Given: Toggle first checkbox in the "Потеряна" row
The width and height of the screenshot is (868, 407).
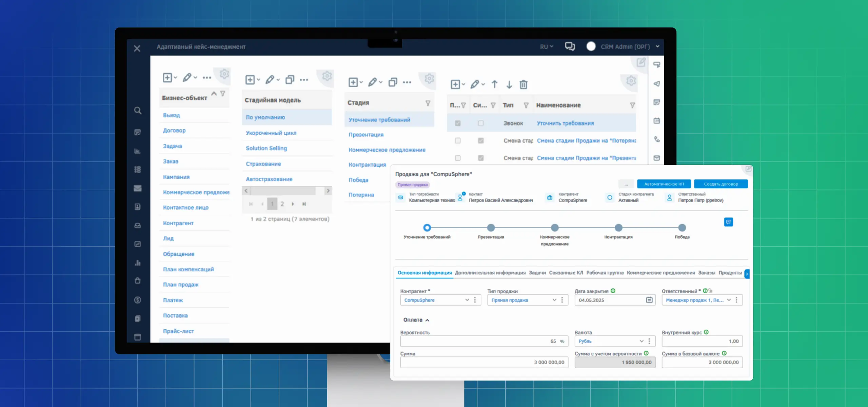Looking at the screenshot, I should (458, 140).
